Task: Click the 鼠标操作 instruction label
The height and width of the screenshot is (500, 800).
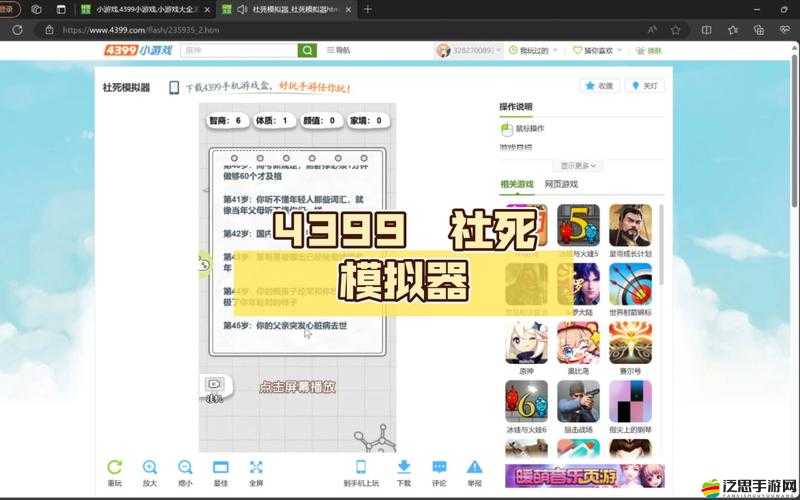Action: click(530, 129)
